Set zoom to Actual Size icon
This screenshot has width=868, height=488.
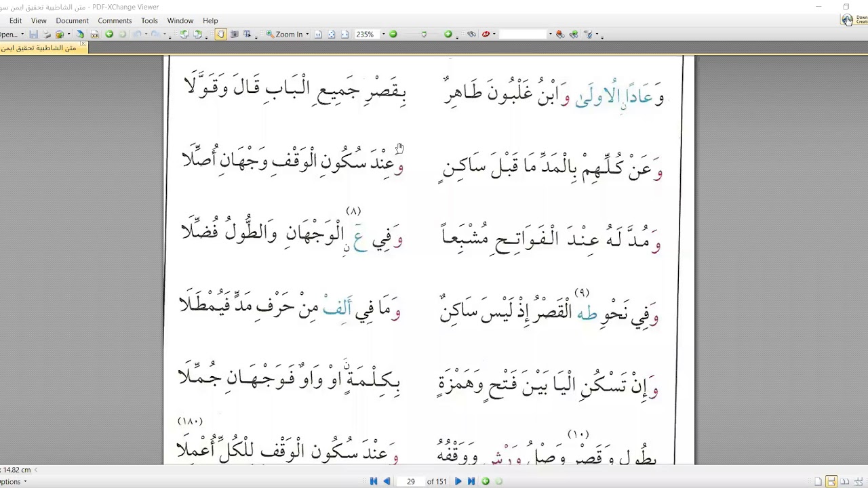[x=318, y=34]
